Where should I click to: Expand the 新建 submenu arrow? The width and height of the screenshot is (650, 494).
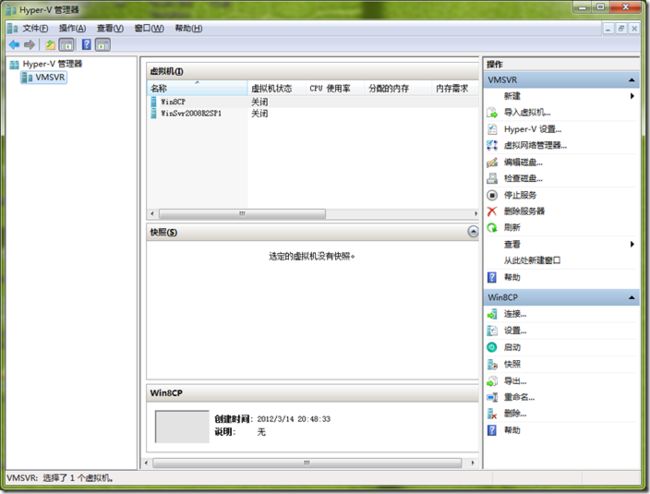[x=632, y=96]
